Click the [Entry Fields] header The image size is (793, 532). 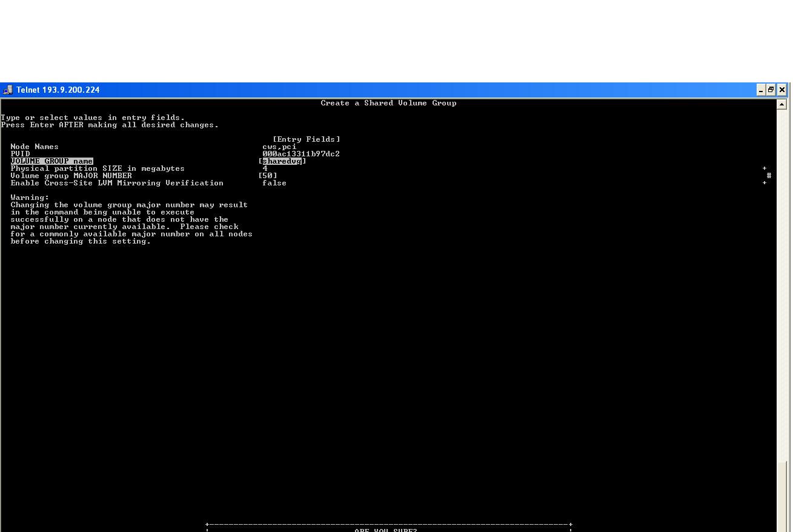click(x=306, y=139)
